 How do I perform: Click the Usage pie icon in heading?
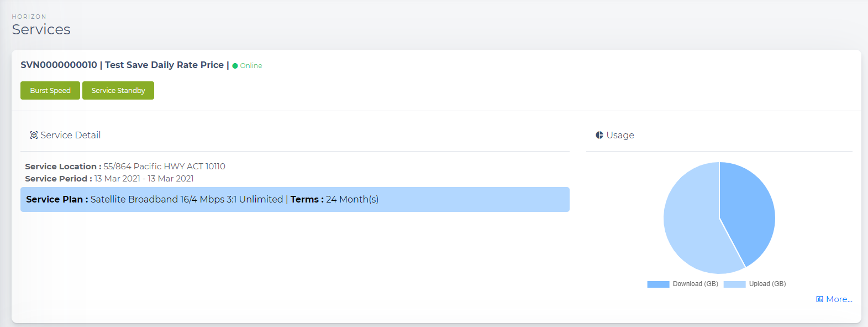pos(599,135)
